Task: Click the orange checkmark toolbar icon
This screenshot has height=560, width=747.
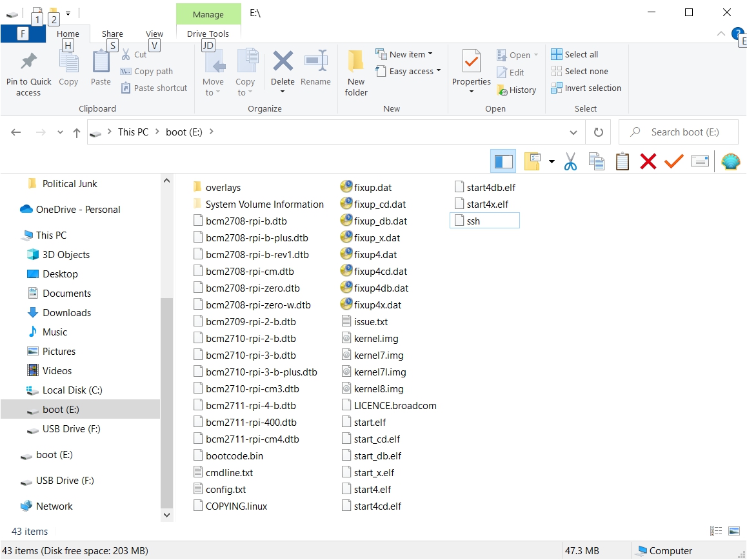Action: (x=673, y=161)
